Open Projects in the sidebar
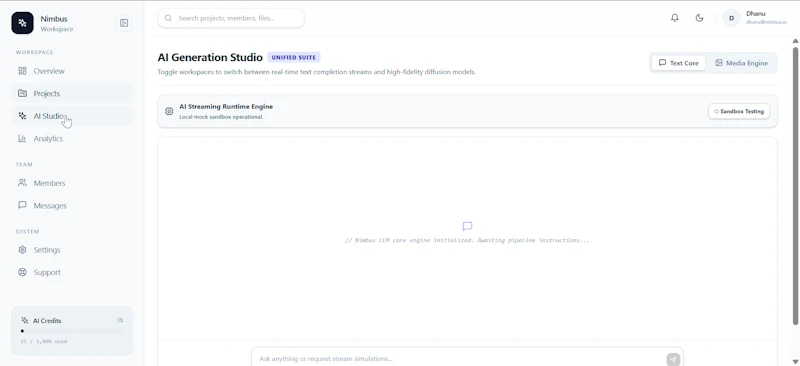Viewport: 800px width, 366px height. tap(71, 93)
